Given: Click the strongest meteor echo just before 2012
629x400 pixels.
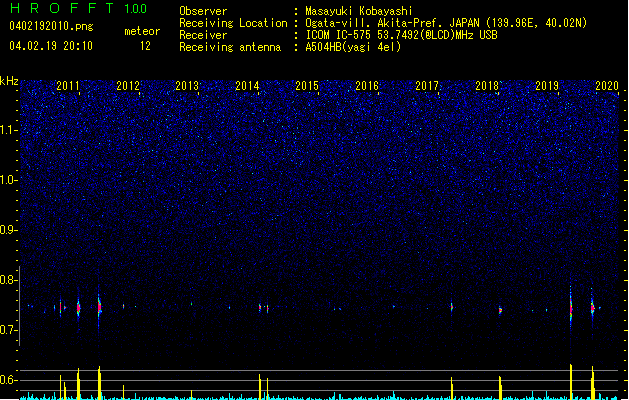Looking at the screenshot, I should coord(99,307).
